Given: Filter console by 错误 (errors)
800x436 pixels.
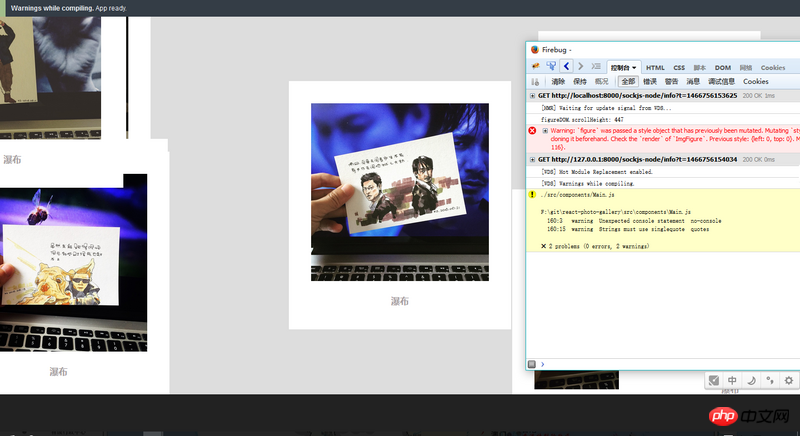Looking at the screenshot, I should (650, 81).
